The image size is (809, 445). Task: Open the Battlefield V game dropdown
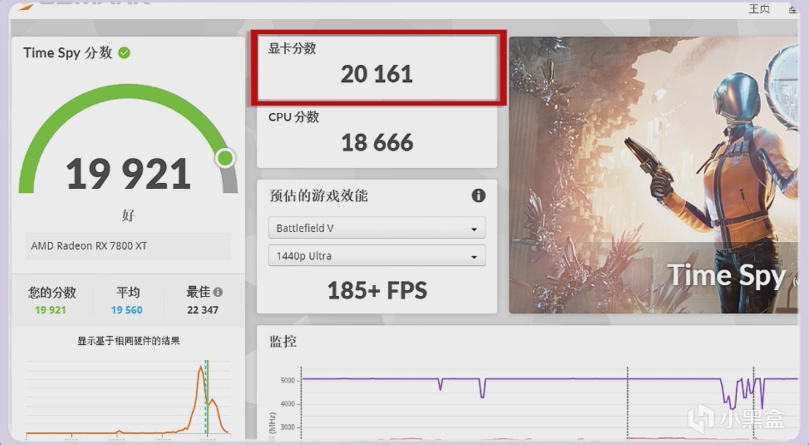(377, 228)
